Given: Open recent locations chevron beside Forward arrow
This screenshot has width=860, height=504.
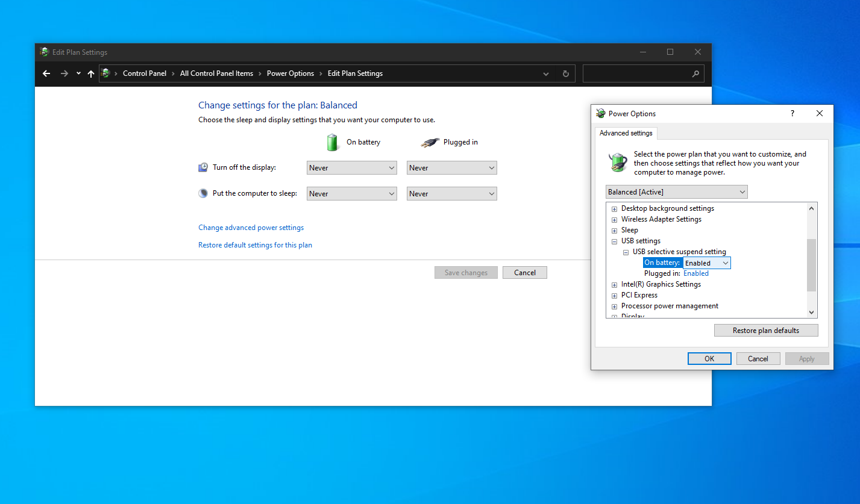Looking at the screenshot, I should pyautogui.click(x=78, y=73).
